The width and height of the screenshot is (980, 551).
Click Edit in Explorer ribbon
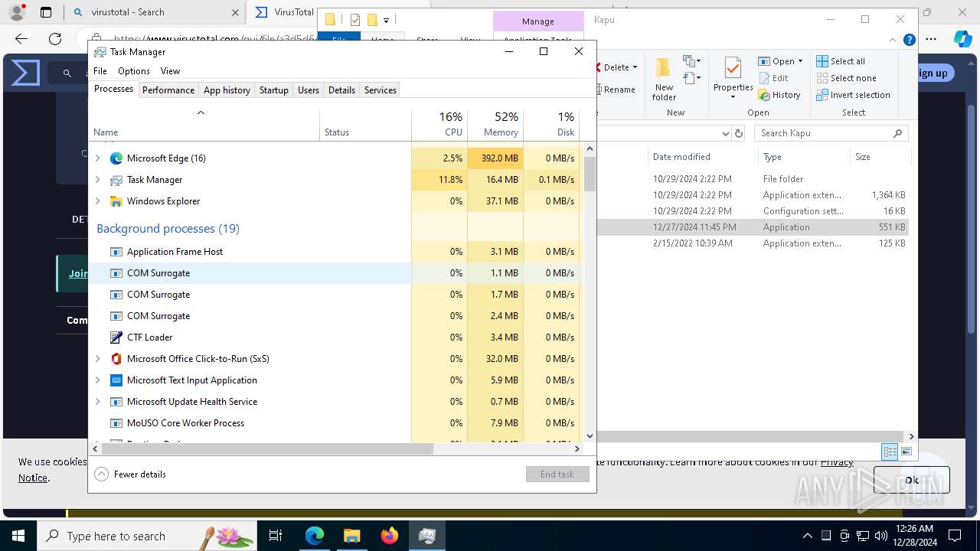pyautogui.click(x=774, y=78)
